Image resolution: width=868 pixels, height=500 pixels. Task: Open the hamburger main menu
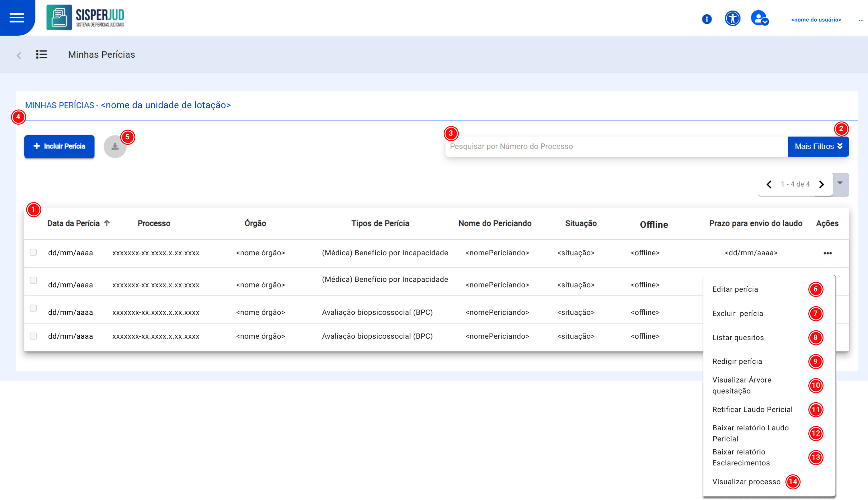[17, 17]
